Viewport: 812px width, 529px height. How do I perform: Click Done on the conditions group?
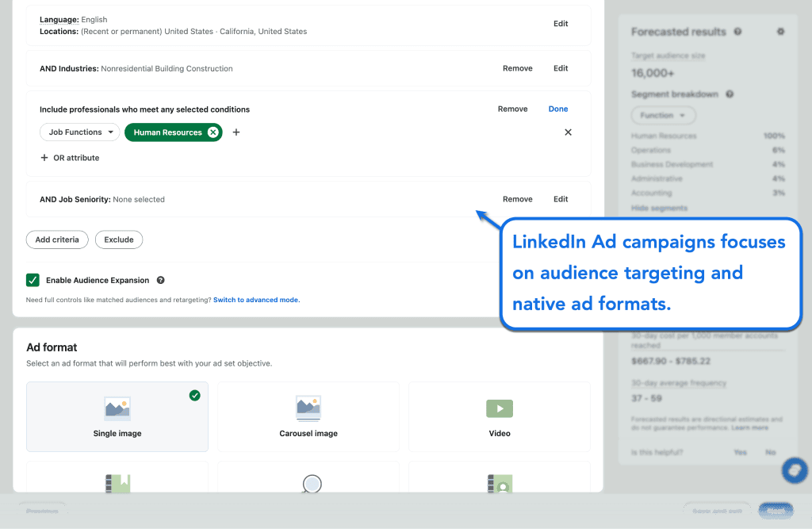[x=558, y=109]
